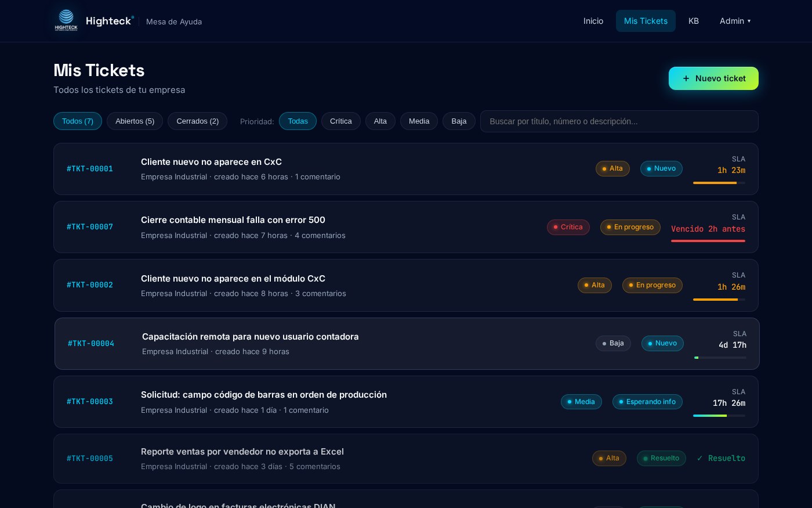Click Esperando info badge on TKT-00003
The image size is (812, 508).
coord(647,402)
